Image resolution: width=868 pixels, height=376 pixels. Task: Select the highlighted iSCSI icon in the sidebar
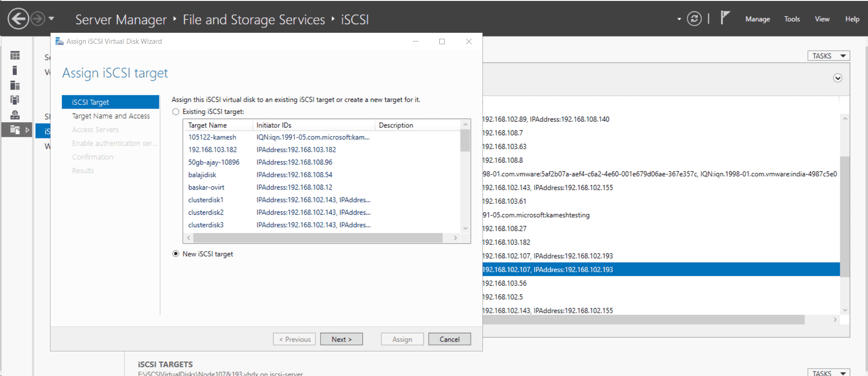[15, 130]
